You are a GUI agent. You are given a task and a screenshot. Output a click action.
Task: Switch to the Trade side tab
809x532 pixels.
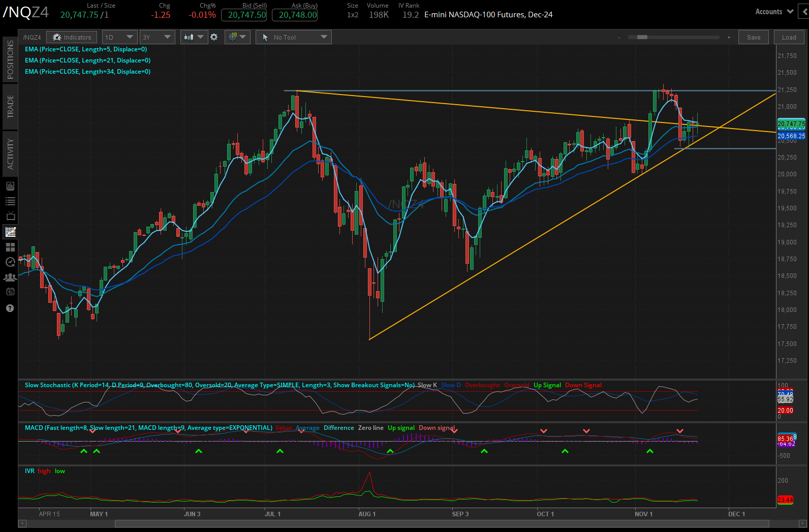click(10, 107)
